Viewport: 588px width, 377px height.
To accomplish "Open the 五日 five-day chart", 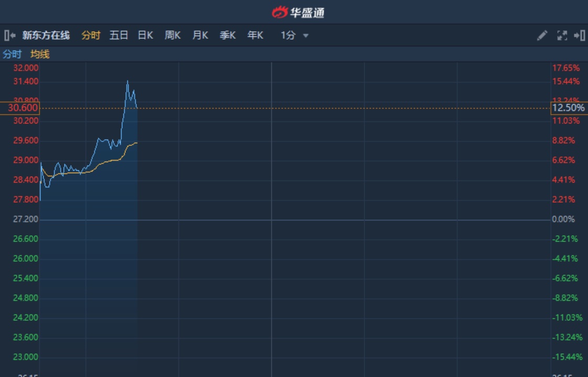I will pyautogui.click(x=119, y=36).
